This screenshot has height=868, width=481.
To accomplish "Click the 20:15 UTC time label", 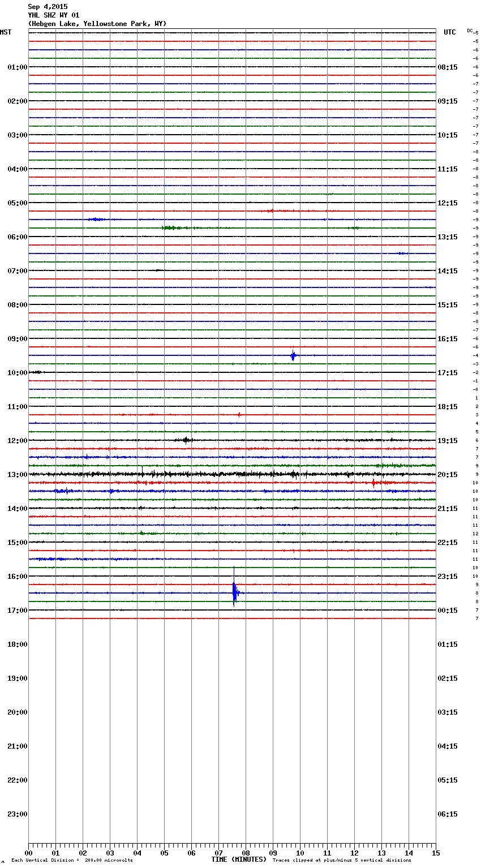I will tap(448, 475).
